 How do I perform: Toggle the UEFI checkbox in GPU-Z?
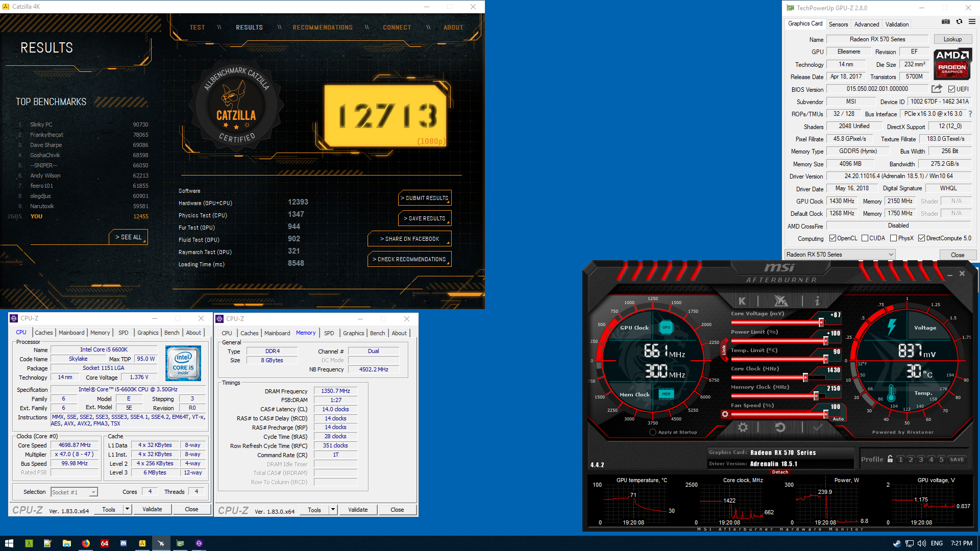(x=951, y=89)
